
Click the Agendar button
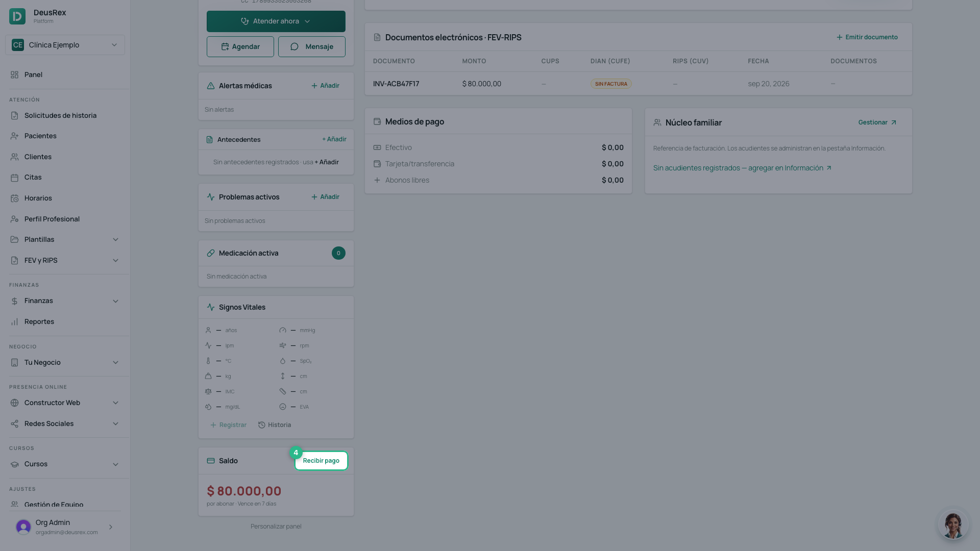coord(240,46)
